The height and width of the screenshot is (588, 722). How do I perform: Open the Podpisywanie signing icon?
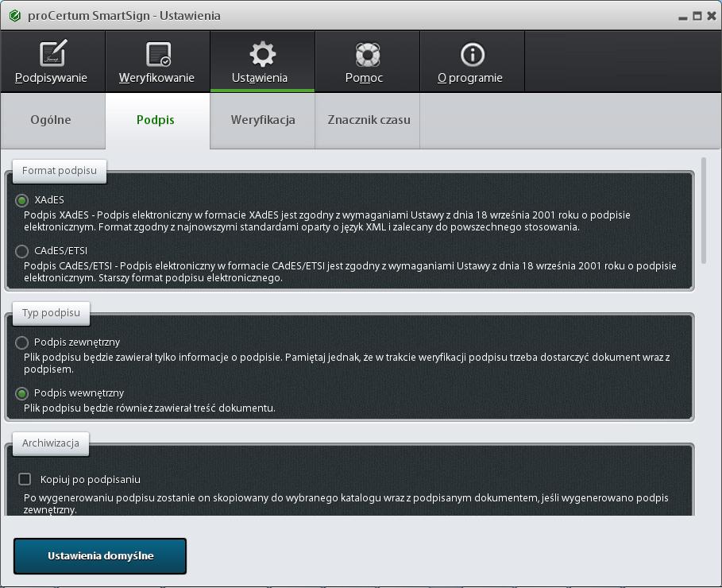click(52, 54)
